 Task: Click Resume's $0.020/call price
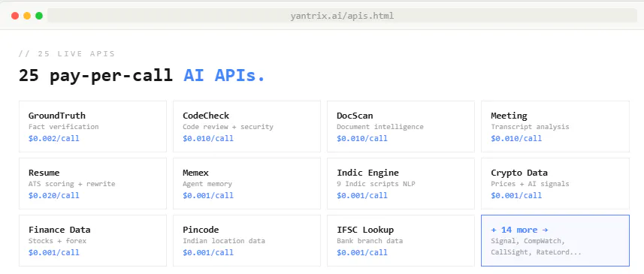click(54, 195)
